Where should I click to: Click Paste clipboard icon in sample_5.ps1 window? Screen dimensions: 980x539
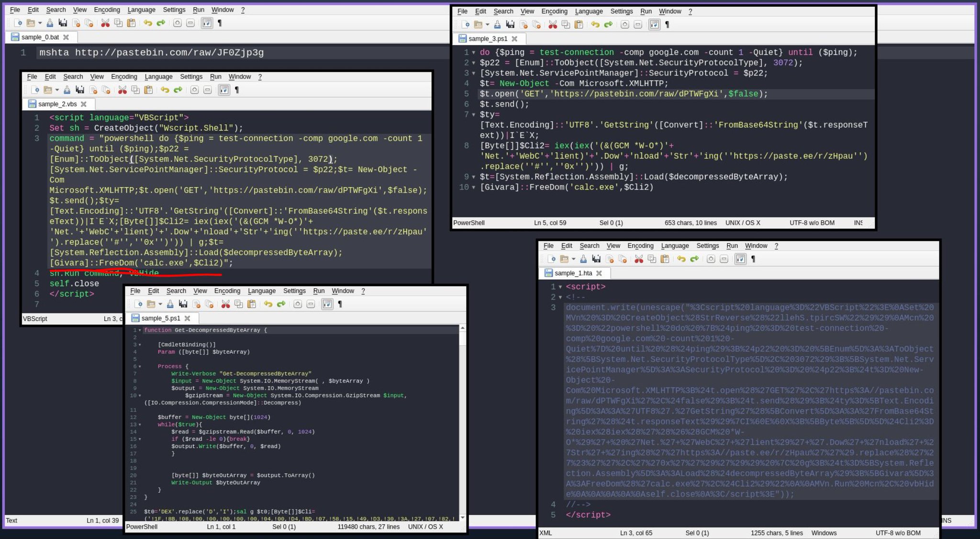tap(252, 304)
